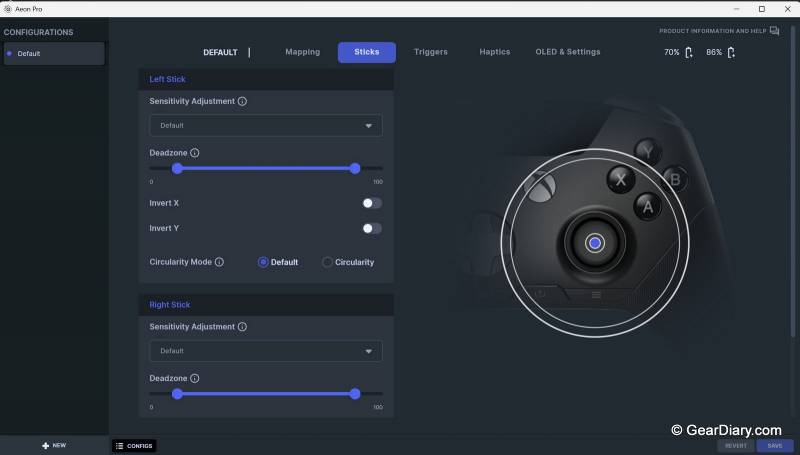The image size is (800, 455).
Task: Maximize the Aeon Pro window
Action: click(x=762, y=9)
